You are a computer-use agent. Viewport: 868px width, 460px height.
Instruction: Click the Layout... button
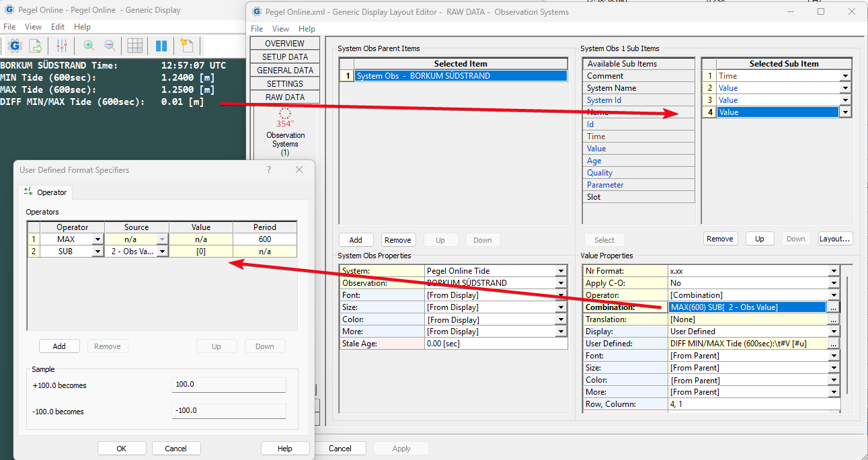pyautogui.click(x=835, y=239)
